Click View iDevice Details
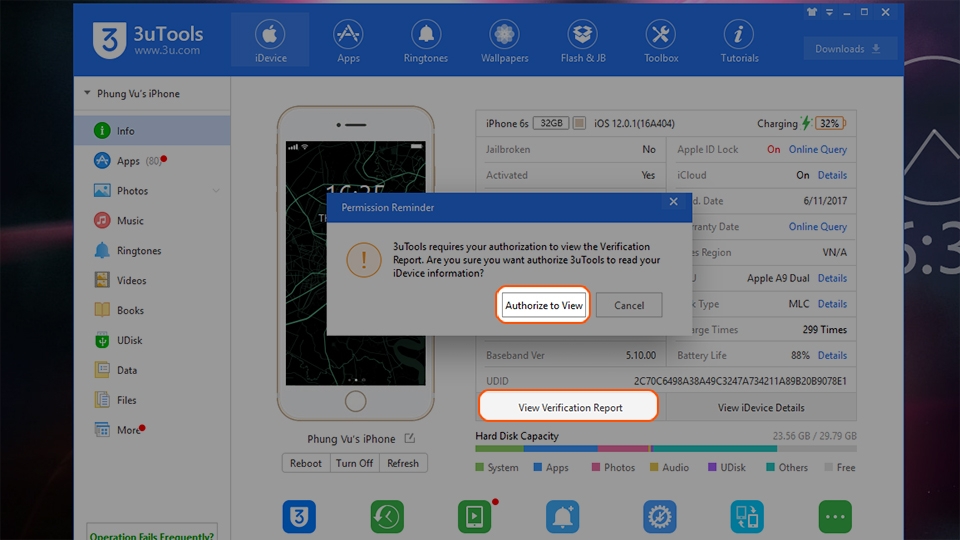The image size is (960, 540). coord(761,407)
